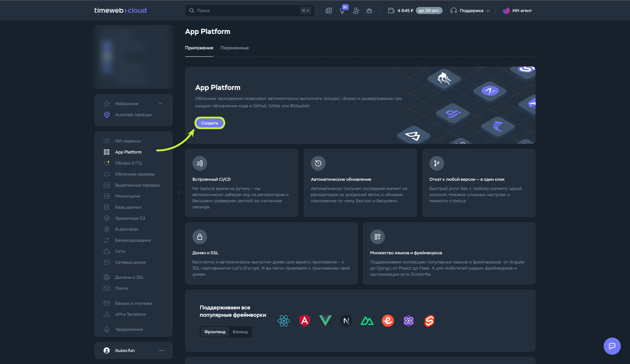The image size is (630, 364).
Task: Switch to the Переменные tab
Action: pos(235,48)
